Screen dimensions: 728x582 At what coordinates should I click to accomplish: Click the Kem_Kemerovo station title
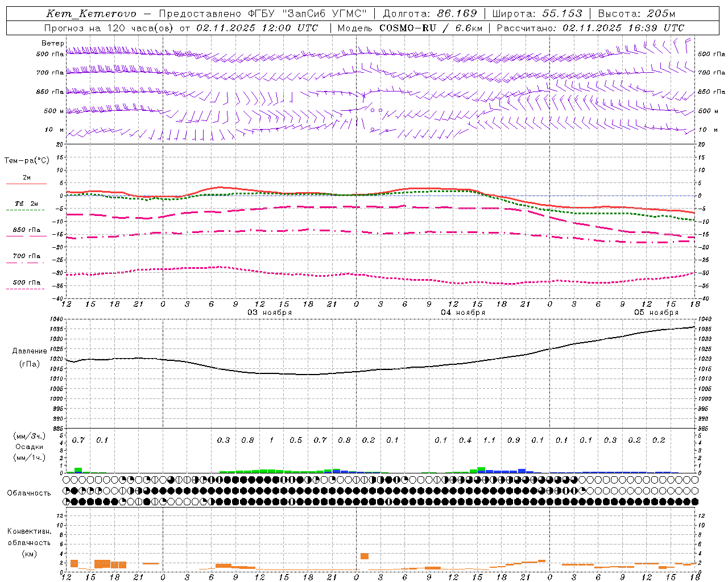91,14
